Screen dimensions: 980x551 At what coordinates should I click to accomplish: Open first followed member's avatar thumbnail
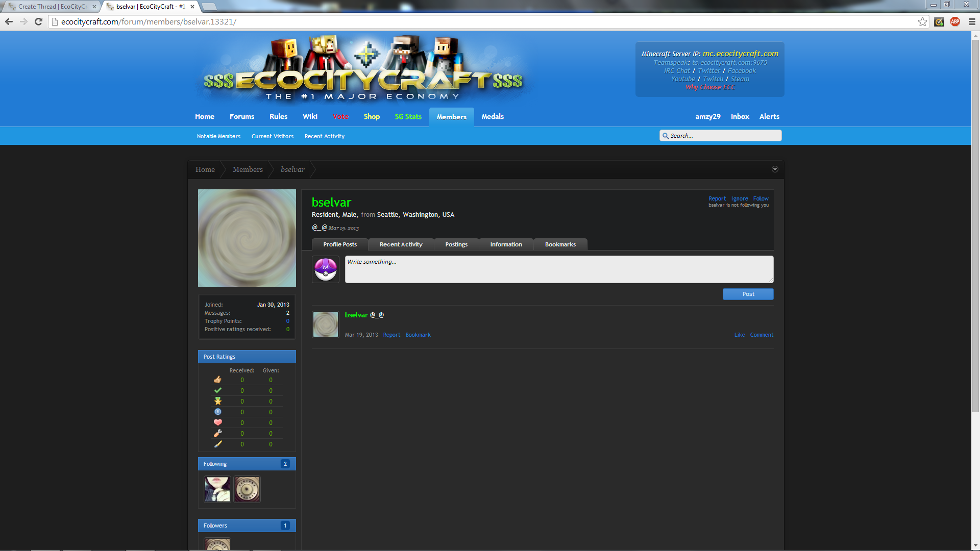(217, 489)
